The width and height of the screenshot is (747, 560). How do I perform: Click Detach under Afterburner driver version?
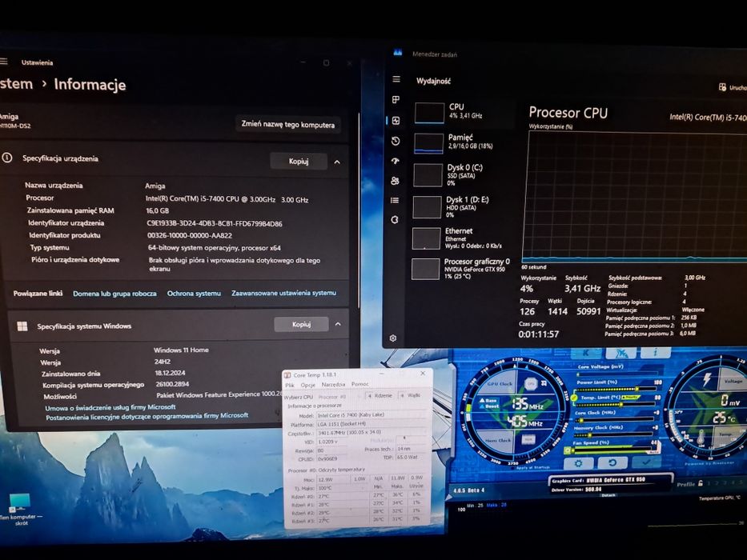point(608,495)
